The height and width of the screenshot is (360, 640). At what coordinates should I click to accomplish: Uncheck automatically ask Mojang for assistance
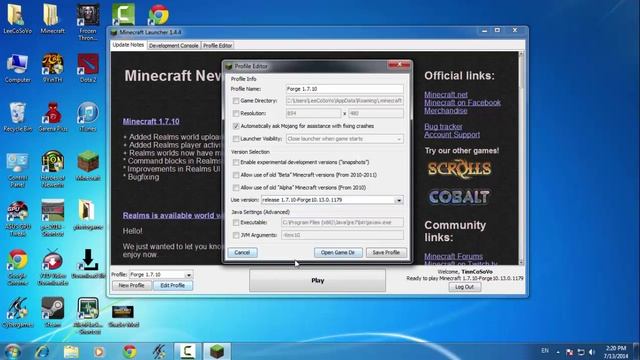click(x=236, y=126)
